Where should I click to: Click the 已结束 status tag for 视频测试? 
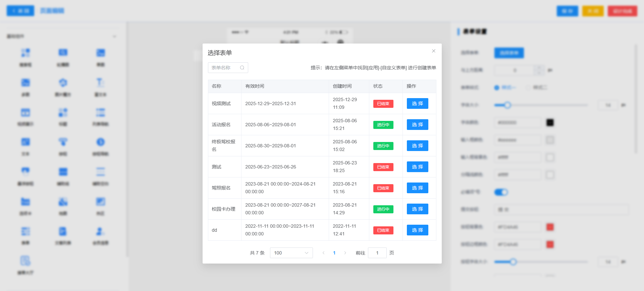383,104
